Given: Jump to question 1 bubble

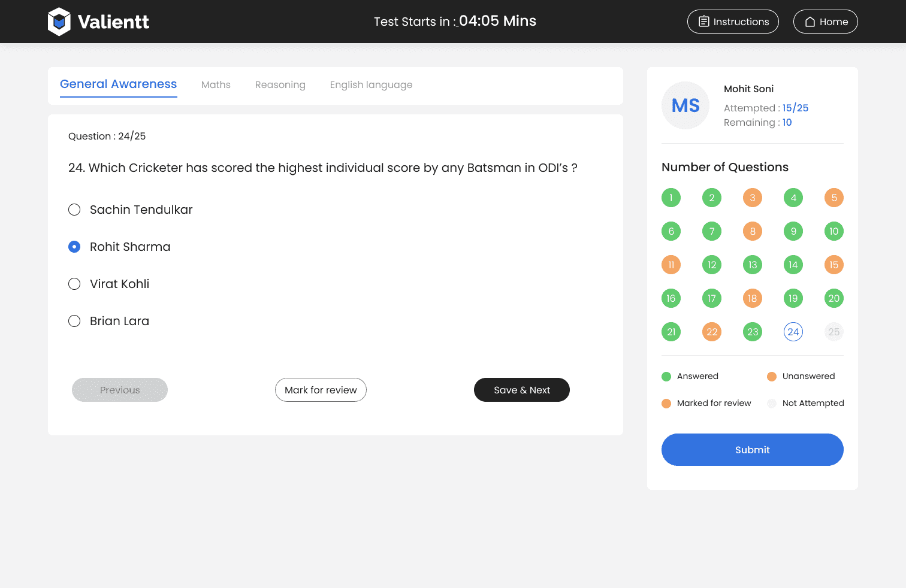Looking at the screenshot, I should (671, 198).
